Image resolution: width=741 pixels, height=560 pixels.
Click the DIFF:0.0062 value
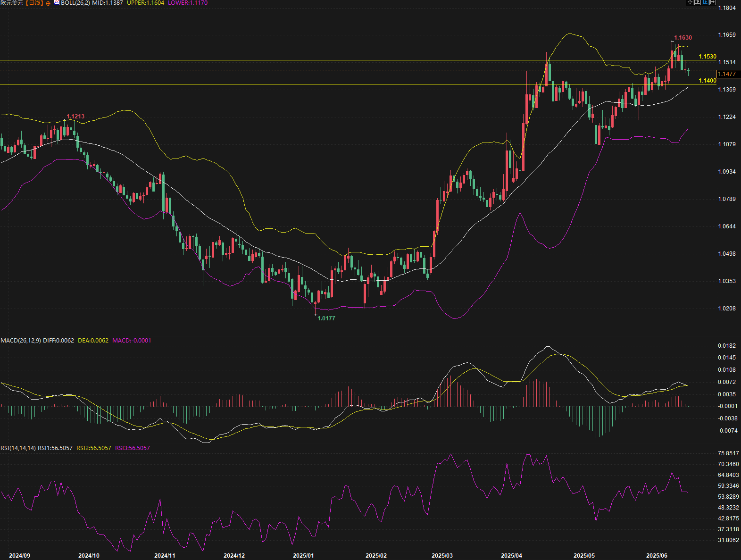tap(58, 340)
